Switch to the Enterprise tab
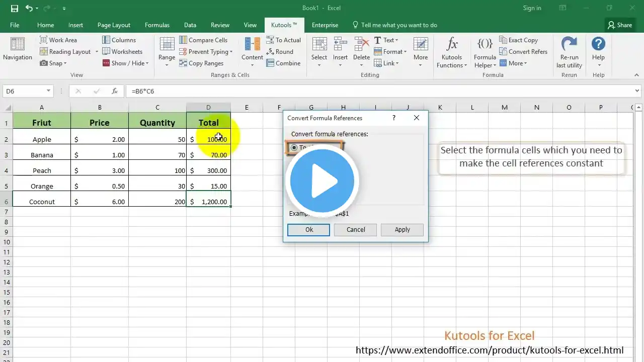 [x=325, y=25]
